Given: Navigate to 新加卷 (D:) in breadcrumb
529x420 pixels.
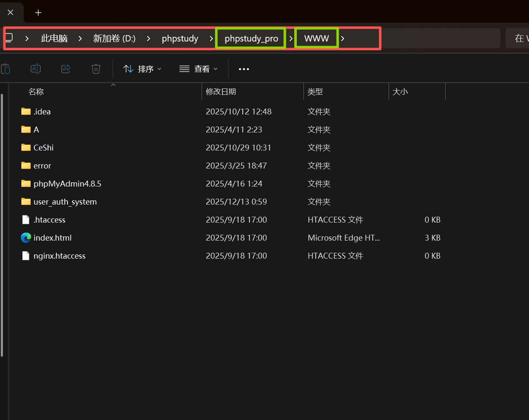Looking at the screenshot, I should pyautogui.click(x=114, y=39).
